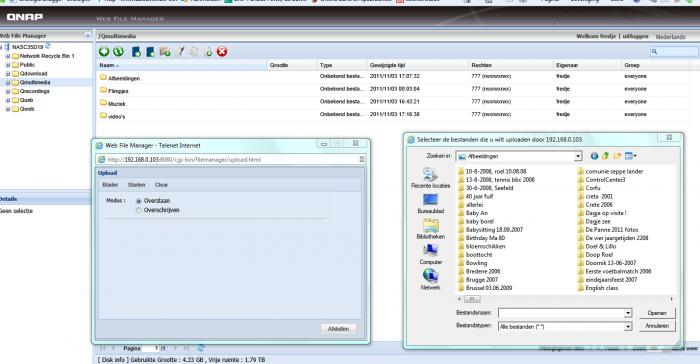Click the magnifier icon in search box
The height and width of the screenshot is (364, 700).
(654, 52)
